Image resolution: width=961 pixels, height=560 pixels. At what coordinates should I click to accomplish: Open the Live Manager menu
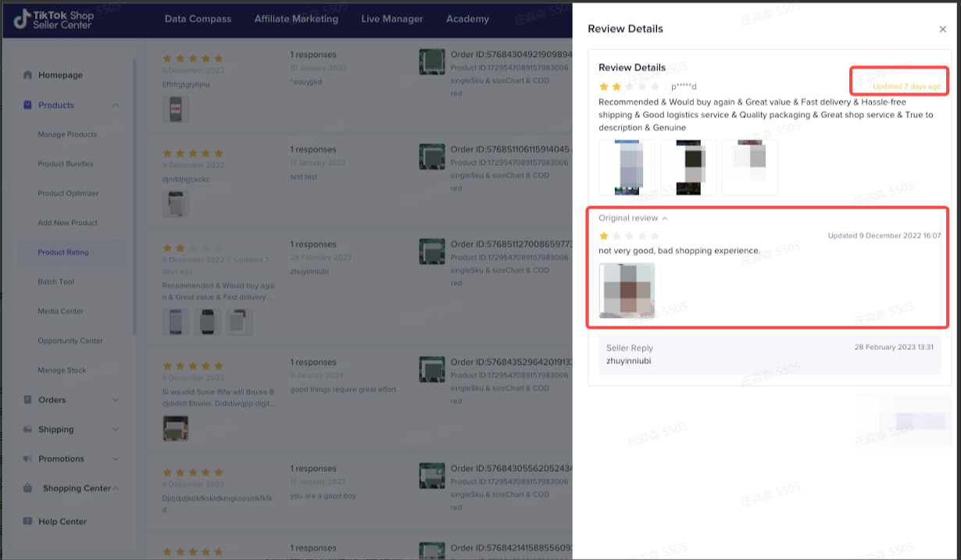coord(392,19)
